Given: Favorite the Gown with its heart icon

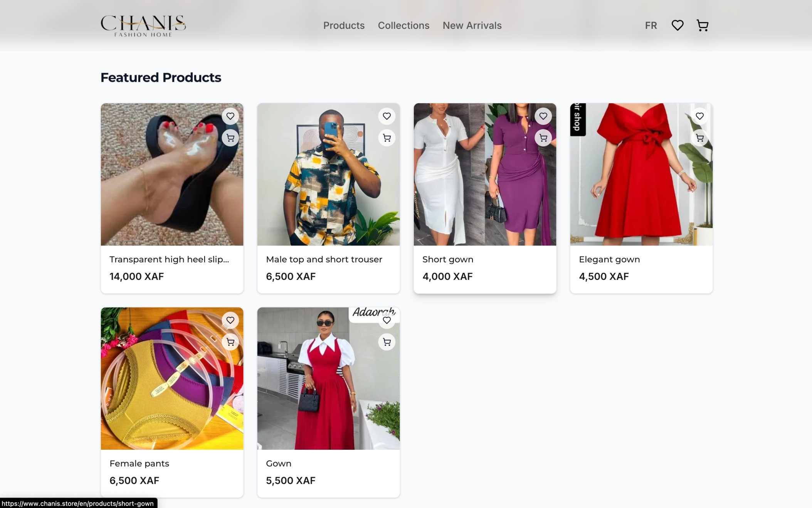Looking at the screenshot, I should (x=387, y=320).
